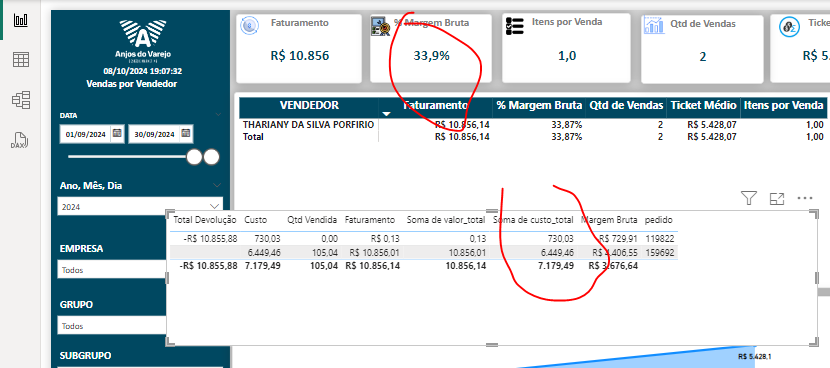Click the Qtd de Vendas value 2
The image size is (830, 368).
click(702, 57)
